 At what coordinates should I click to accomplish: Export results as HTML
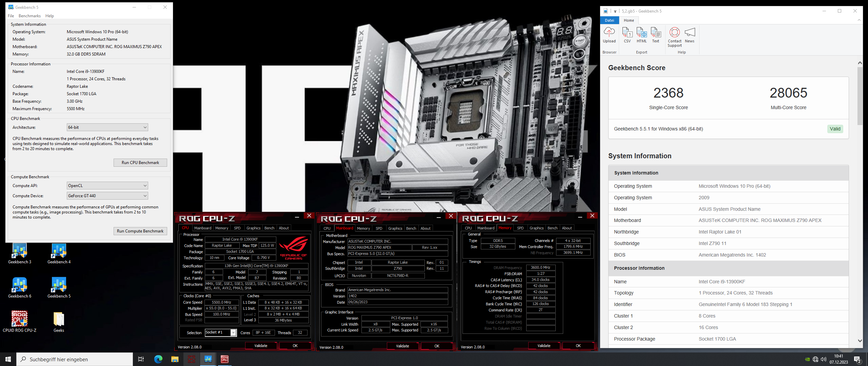click(x=642, y=35)
